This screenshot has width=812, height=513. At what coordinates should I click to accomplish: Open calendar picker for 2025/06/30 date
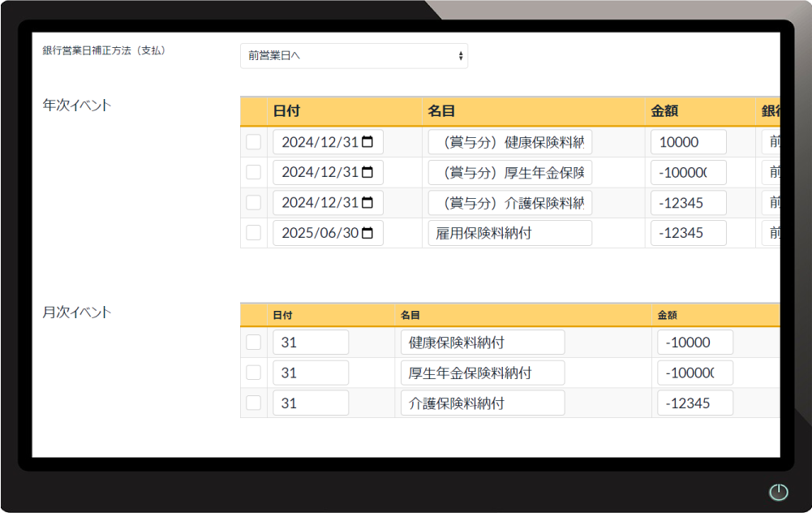pyautogui.click(x=367, y=233)
